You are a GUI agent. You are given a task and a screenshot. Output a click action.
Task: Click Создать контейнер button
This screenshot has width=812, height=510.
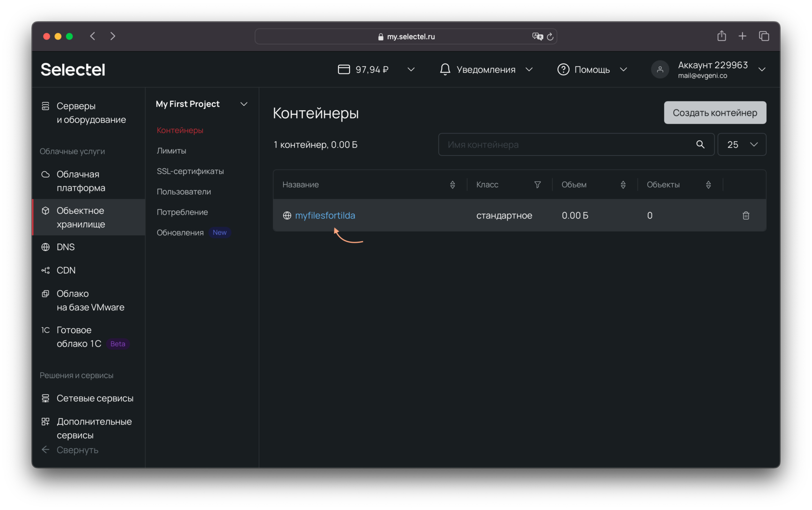coord(715,113)
